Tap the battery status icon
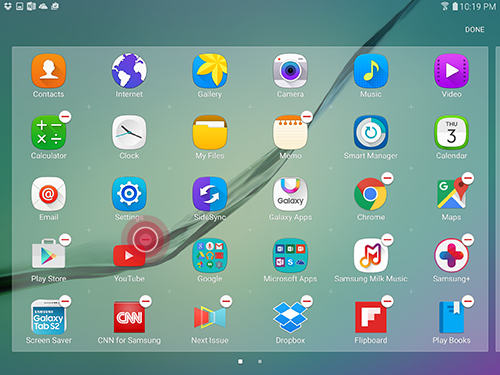Image resolution: width=500 pixels, height=375 pixels. [455, 6]
